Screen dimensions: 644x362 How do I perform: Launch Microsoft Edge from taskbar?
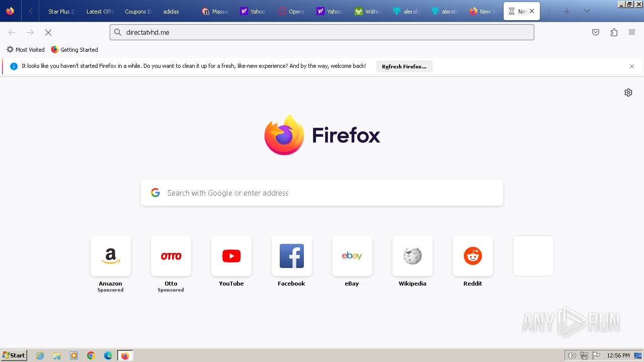(108, 355)
